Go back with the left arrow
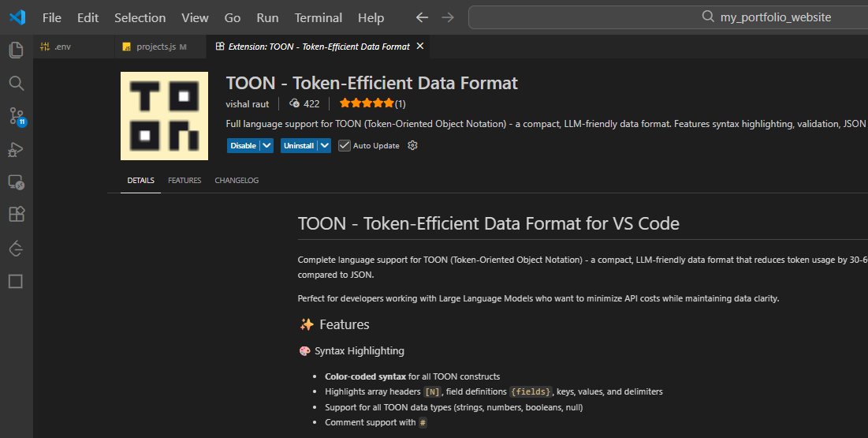The image size is (868, 438). coord(423,17)
